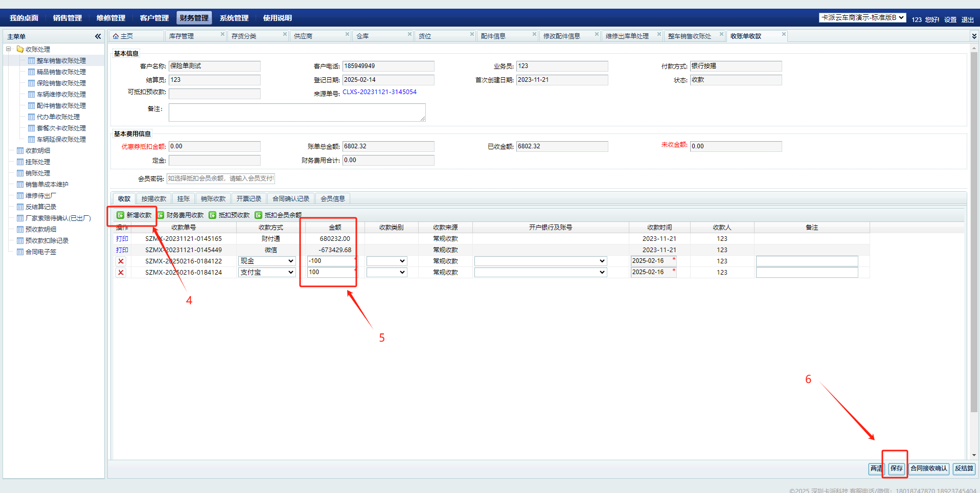Image resolution: width=980 pixels, height=493 pixels.
Task: Open the 销售管理 top menu
Action: click(x=67, y=18)
